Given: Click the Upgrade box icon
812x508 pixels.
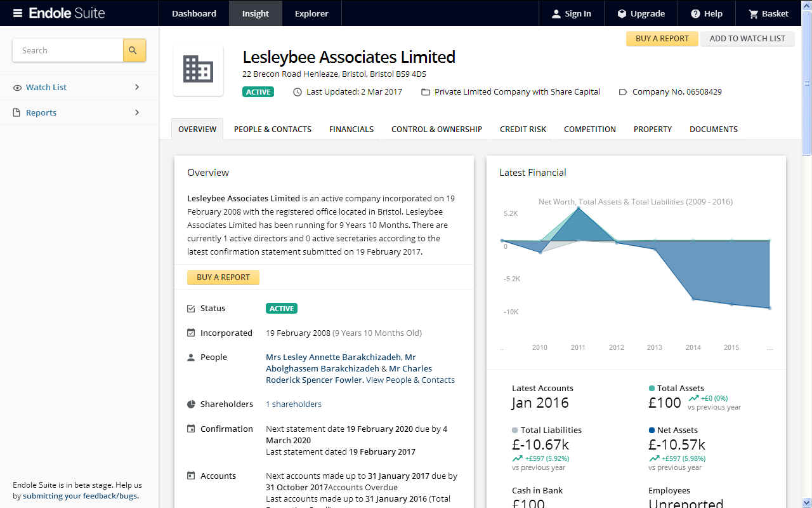Looking at the screenshot, I should (x=622, y=14).
